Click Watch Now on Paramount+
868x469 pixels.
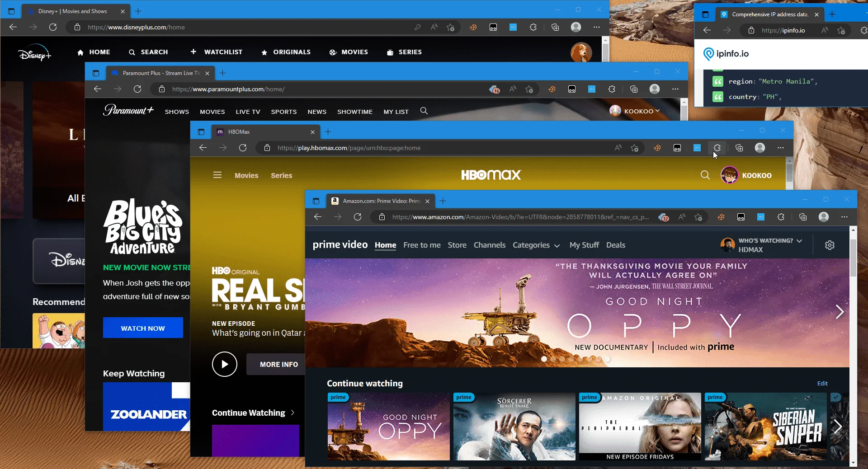click(143, 328)
